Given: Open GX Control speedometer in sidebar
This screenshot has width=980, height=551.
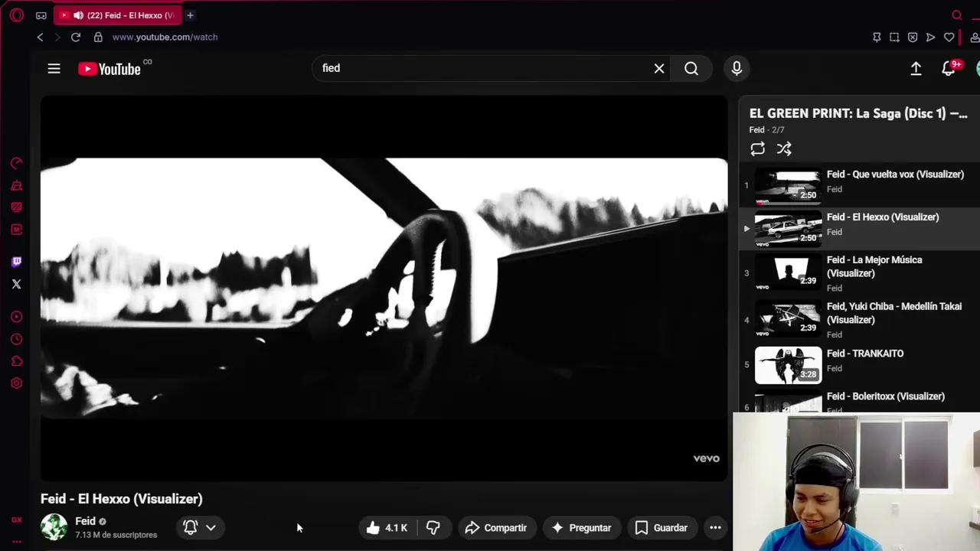Looking at the screenshot, I should (x=16, y=163).
